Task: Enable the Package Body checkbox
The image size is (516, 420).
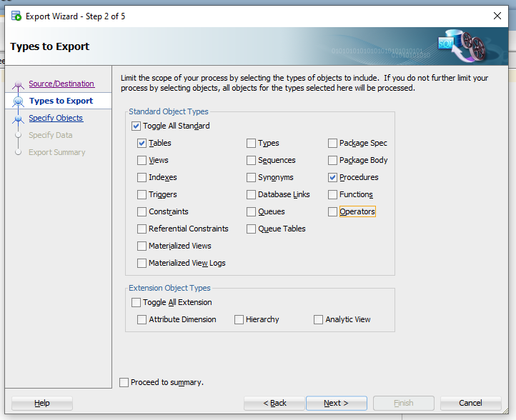Action: click(333, 160)
